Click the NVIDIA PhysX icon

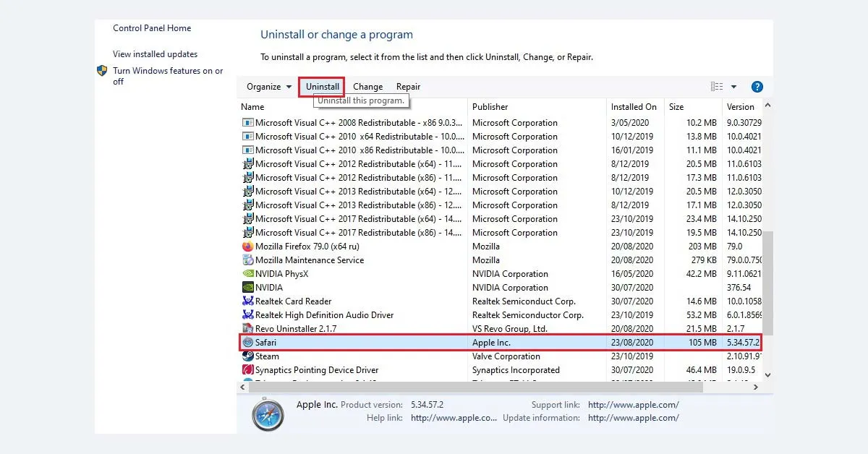click(248, 274)
